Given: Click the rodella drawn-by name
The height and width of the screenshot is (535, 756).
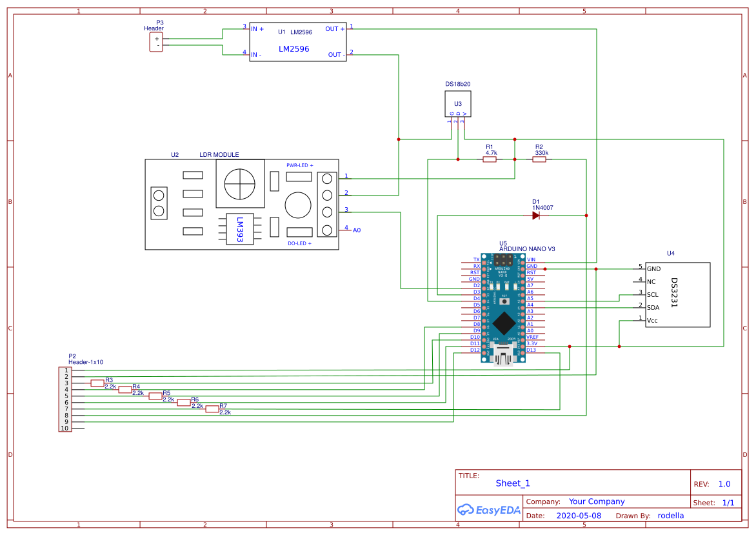Looking at the screenshot, I should coord(671,516).
